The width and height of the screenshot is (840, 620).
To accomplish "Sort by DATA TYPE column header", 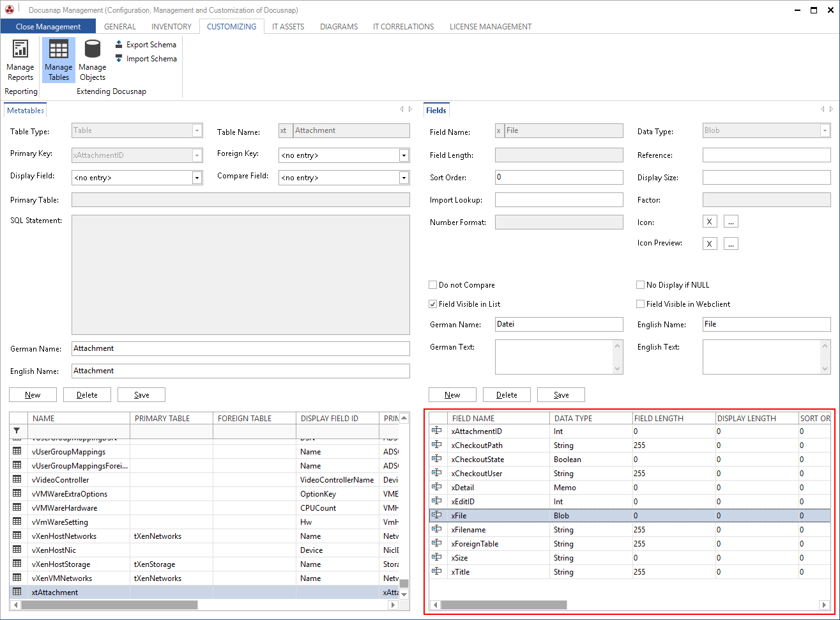I will (591, 418).
